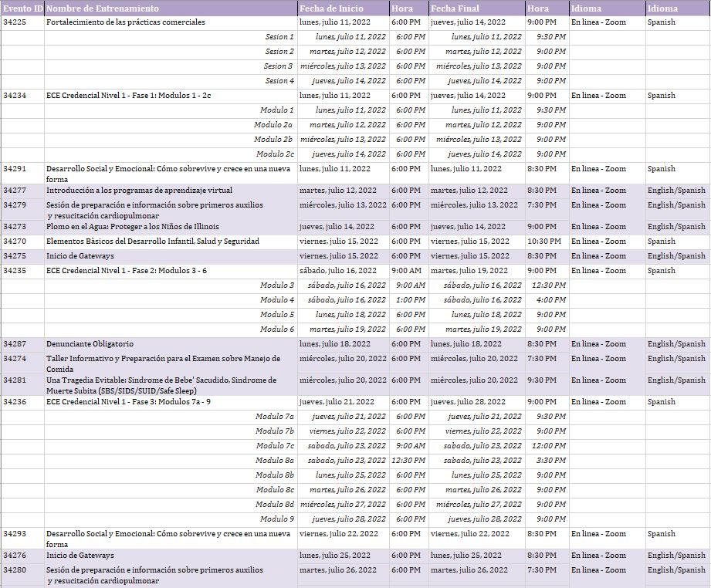Click the 'Modulo 1' row label
Viewport: 711px width, 588px height.
point(276,110)
